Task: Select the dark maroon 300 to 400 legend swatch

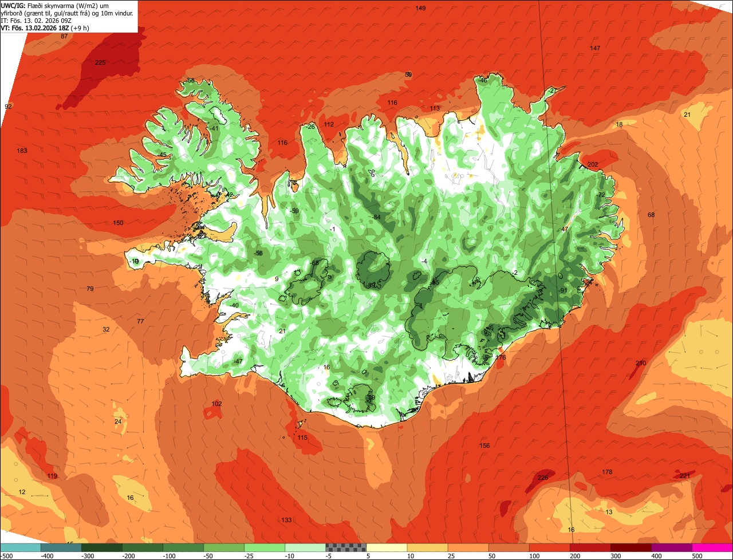Action: (631, 547)
